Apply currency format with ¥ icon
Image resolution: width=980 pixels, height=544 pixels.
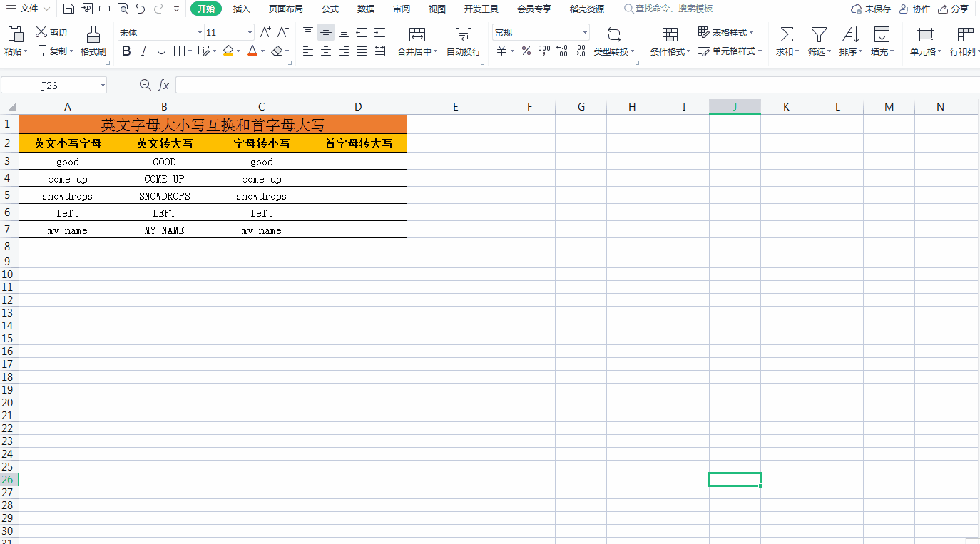(x=502, y=51)
